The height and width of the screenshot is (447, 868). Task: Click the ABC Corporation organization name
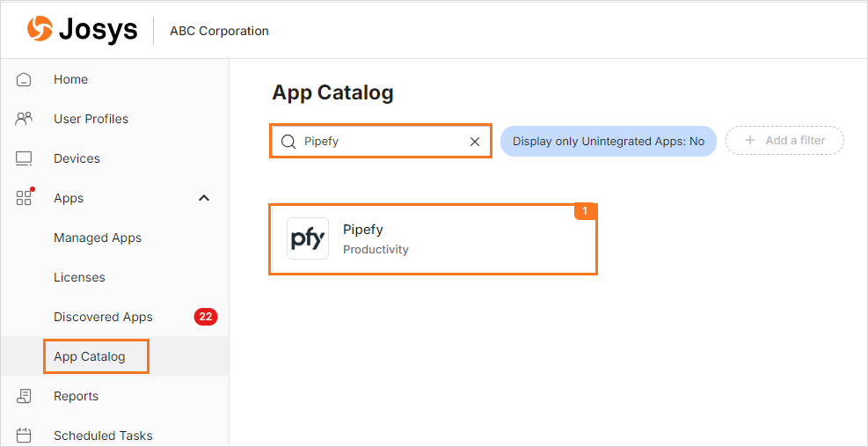(219, 31)
